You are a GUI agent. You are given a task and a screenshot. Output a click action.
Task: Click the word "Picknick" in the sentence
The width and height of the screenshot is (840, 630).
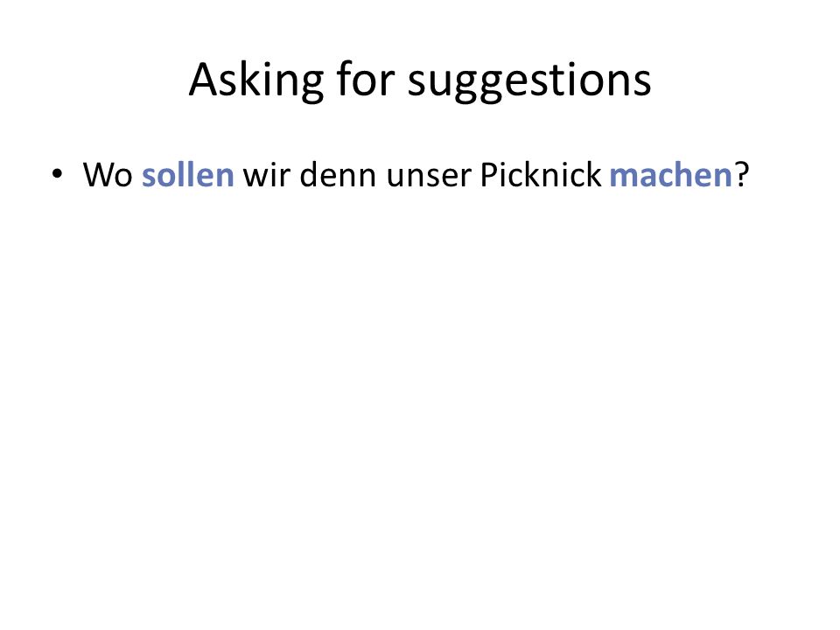tap(541, 174)
